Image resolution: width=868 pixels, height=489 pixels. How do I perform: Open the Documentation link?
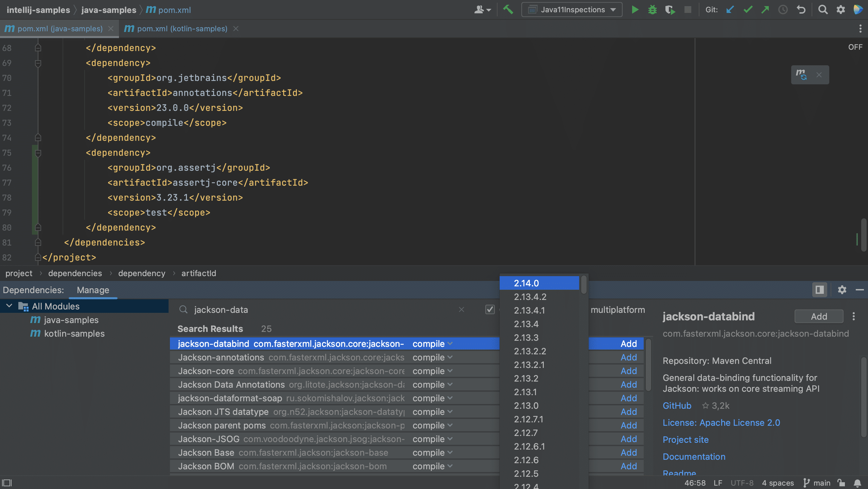[694, 456]
